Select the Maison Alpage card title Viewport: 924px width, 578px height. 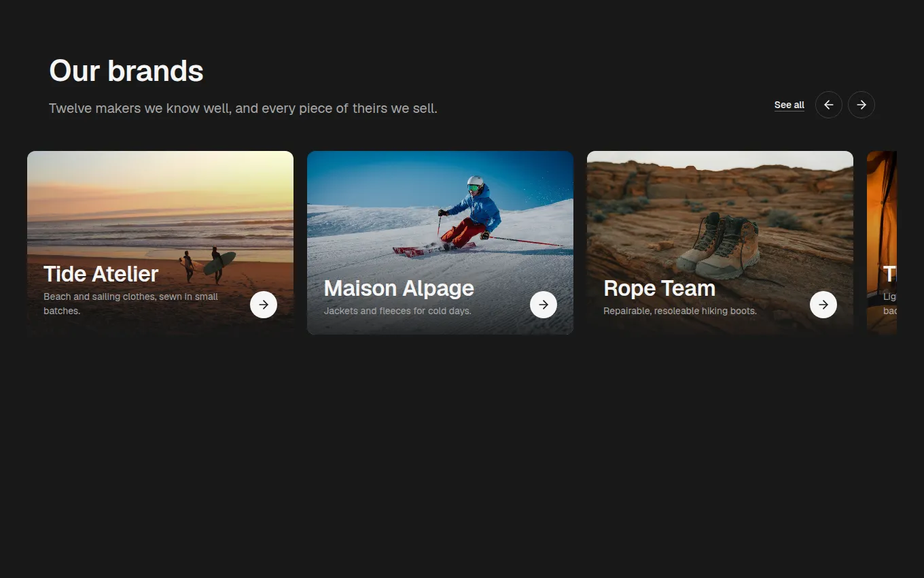(x=399, y=288)
